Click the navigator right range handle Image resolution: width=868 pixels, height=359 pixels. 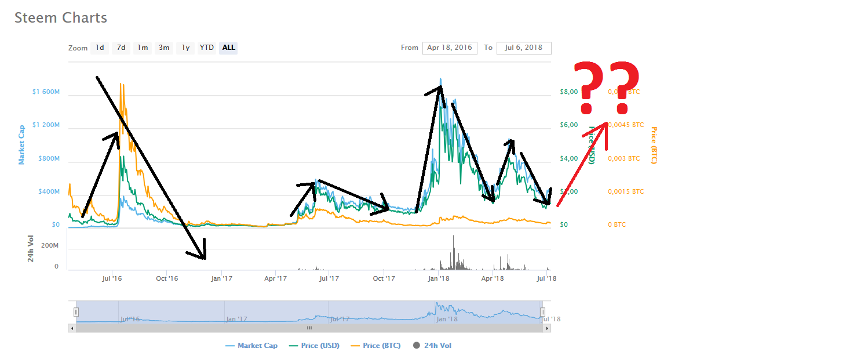click(543, 312)
